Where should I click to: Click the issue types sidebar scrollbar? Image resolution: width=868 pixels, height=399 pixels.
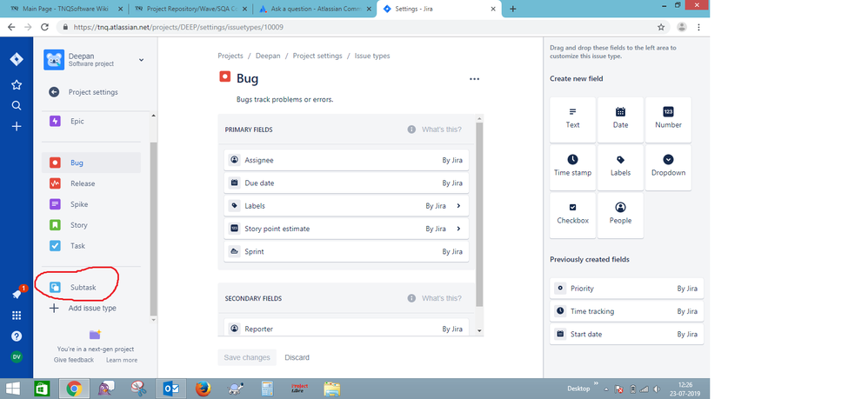click(153, 229)
